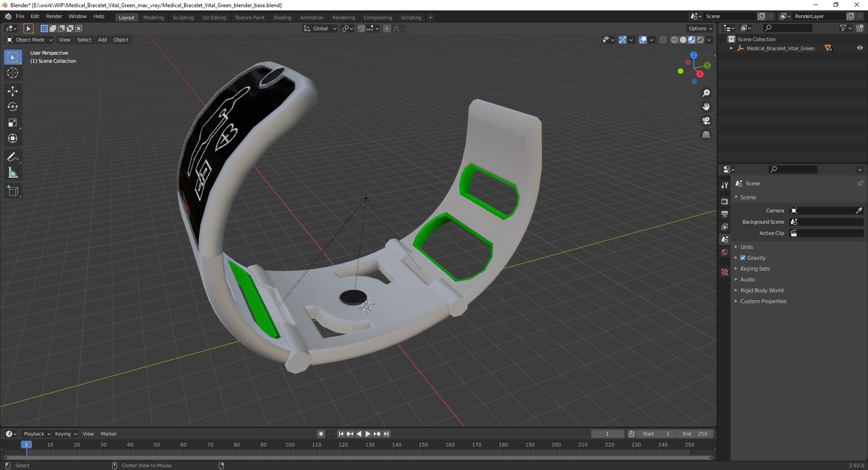Open the Texture properties tab
Viewport: 868px width, 470px height.
pos(725,272)
